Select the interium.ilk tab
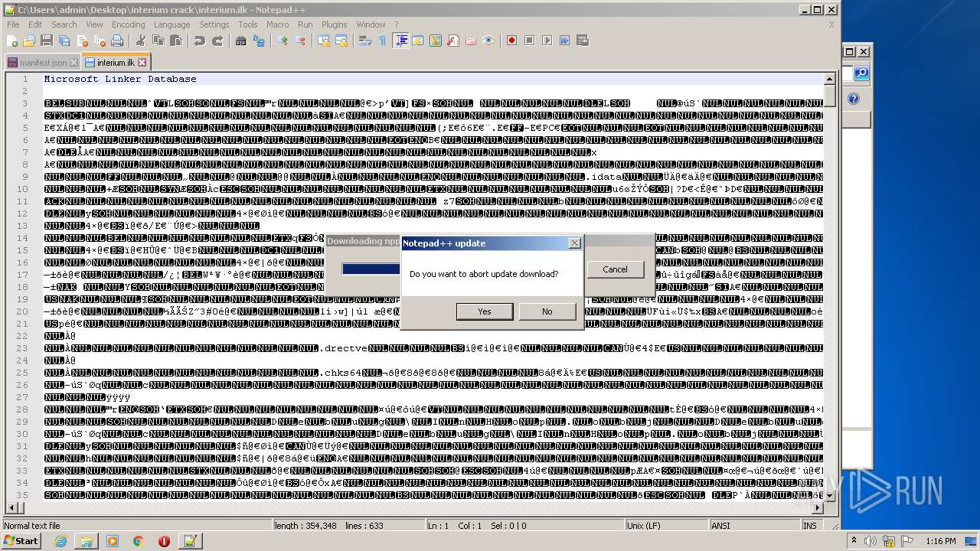The width and height of the screenshot is (980, 551). point(116,62)
